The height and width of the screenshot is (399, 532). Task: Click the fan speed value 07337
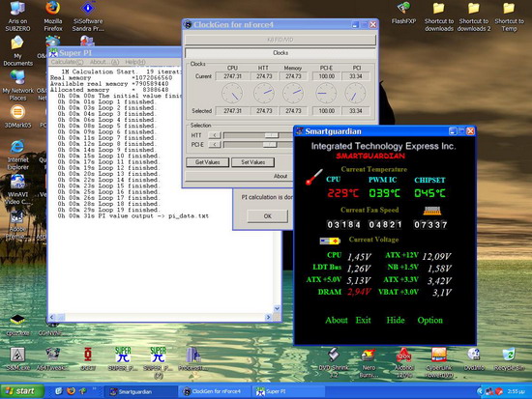(x=430, y=224)
